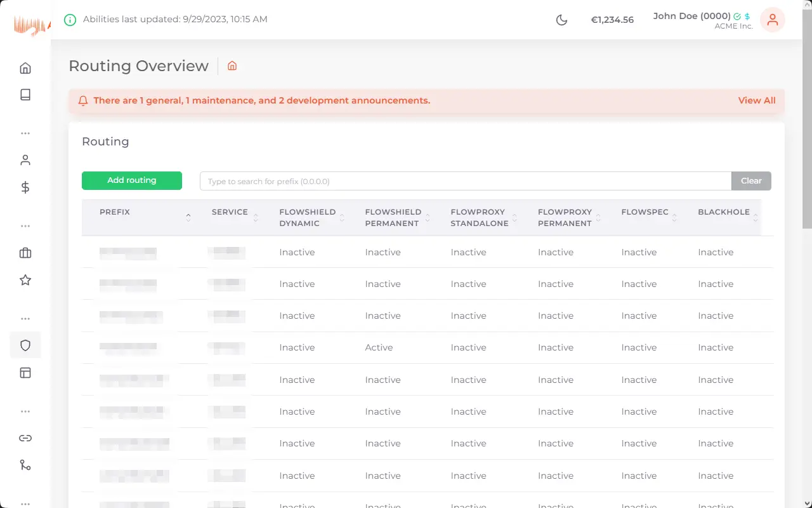Select the shield protection sidebar icon

(25, 345)
